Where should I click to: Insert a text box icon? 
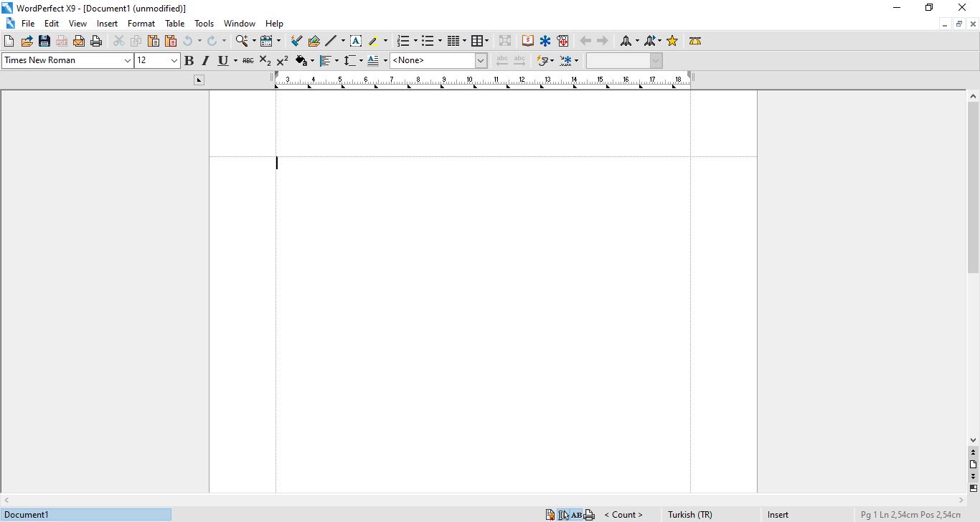(356, 41)
